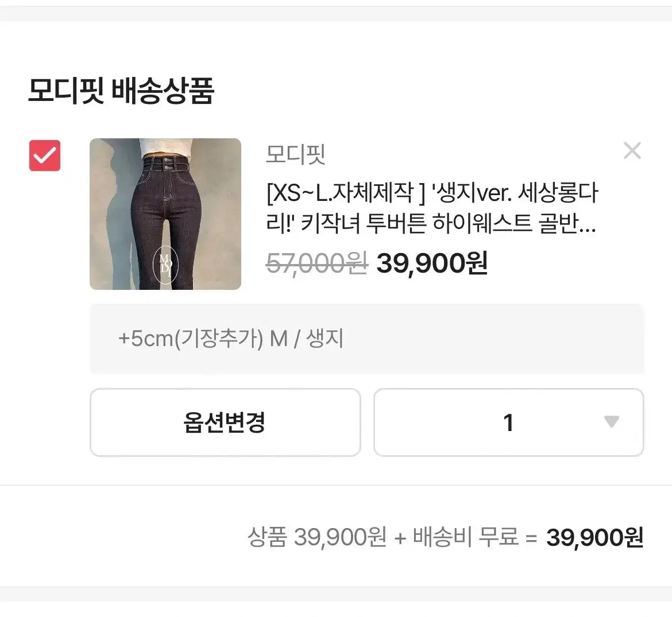
Task: Click the white checkmark icon in red box
Action: (x=45, y=156)
